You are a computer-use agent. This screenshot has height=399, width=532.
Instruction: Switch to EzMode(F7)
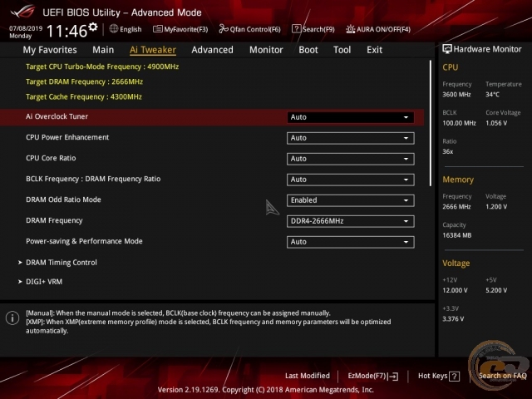click(373, 376)
